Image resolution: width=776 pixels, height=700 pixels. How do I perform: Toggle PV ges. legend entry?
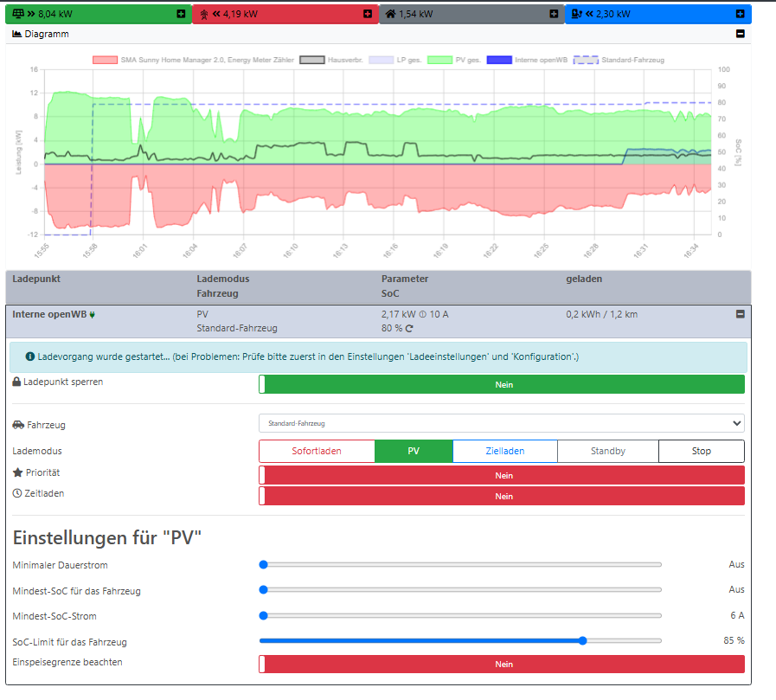click(x=454, y=60)
